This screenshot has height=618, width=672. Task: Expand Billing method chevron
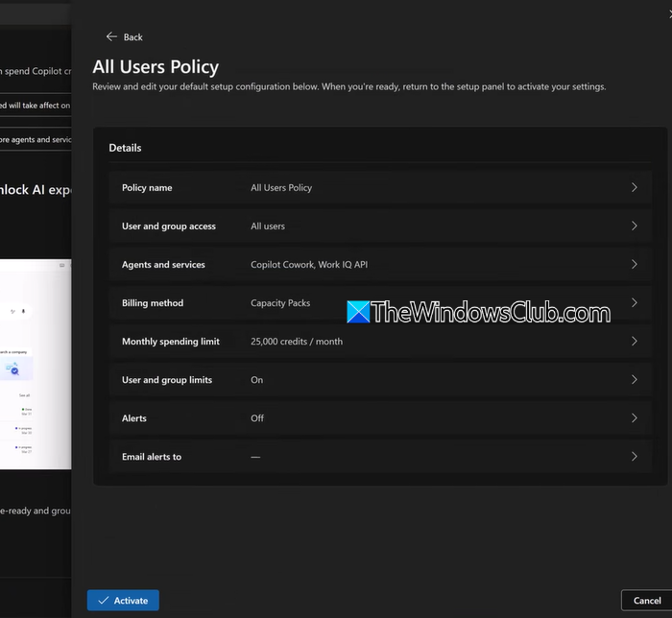(635, 303)
